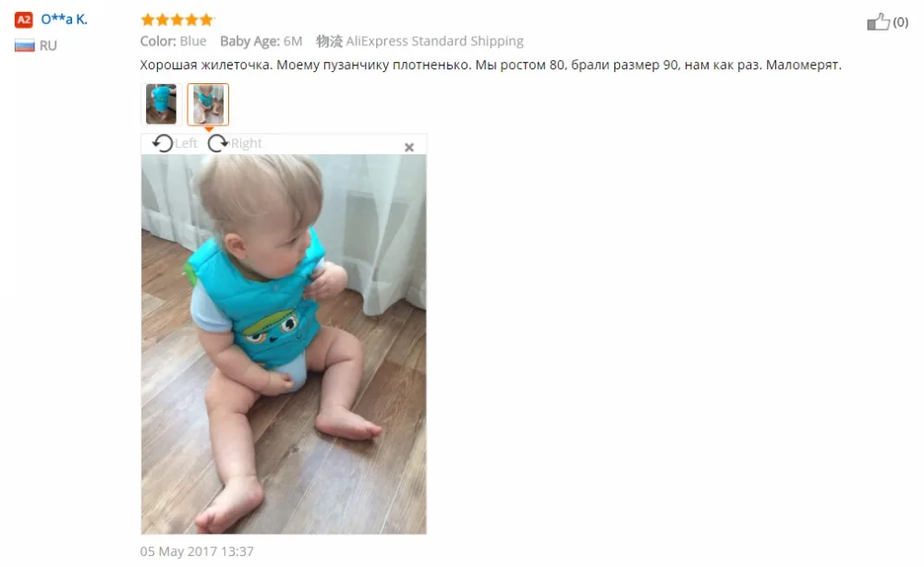Click the enlarged baby vest photo

[x=284, y=344]
